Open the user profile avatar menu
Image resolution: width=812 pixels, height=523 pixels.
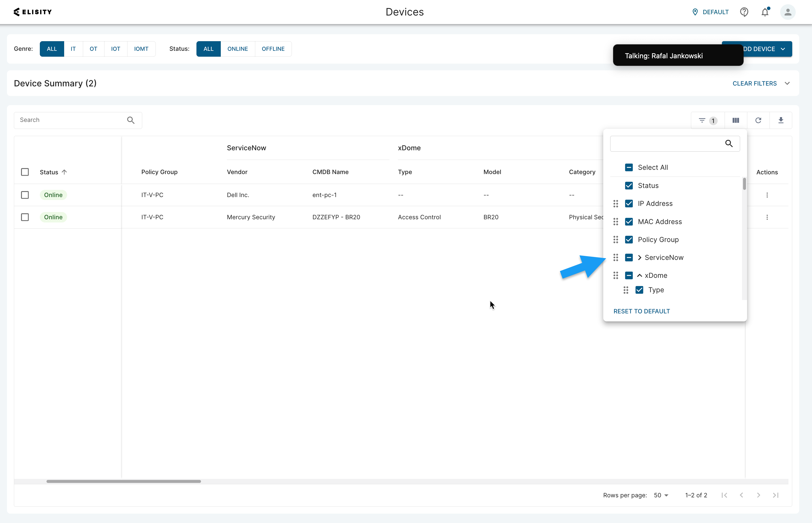click(x=788, y=12)
